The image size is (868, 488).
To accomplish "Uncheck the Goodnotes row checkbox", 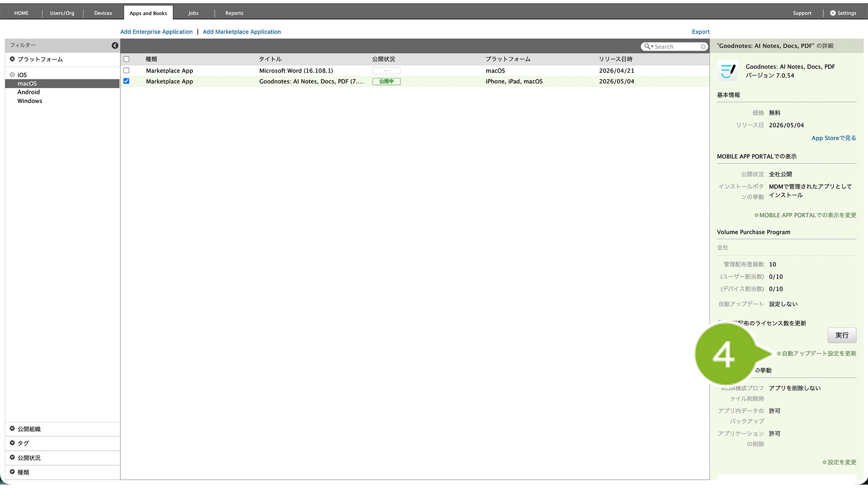I will tap(126, 81).
